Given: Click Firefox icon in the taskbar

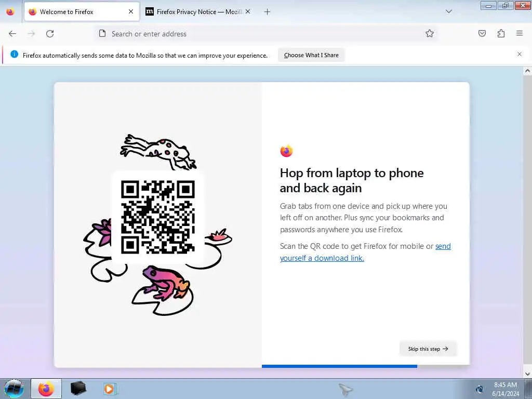Looking at the screenshot, I should 46,389.
